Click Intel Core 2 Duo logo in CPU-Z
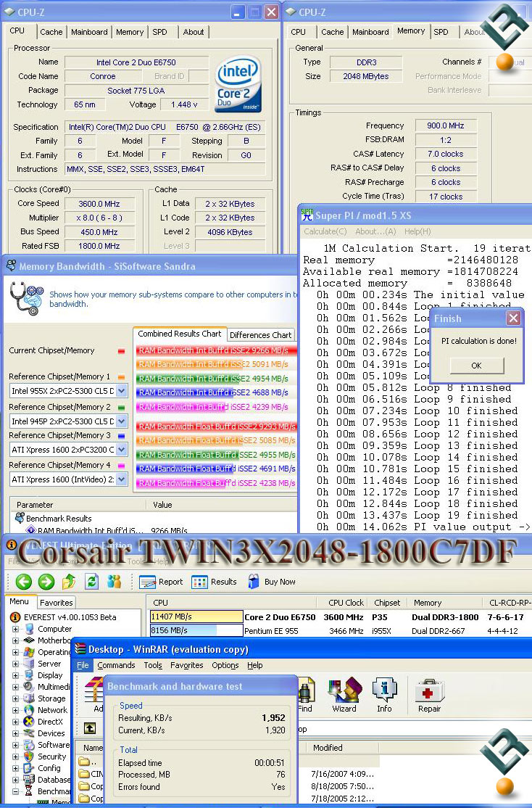This screenshot has width=532, height=808. point(238,85)
